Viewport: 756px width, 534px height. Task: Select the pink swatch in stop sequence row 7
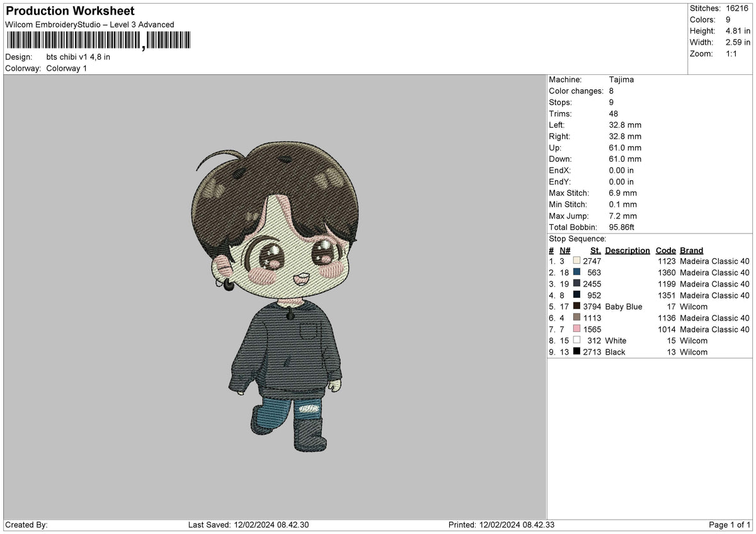[576, 329]
